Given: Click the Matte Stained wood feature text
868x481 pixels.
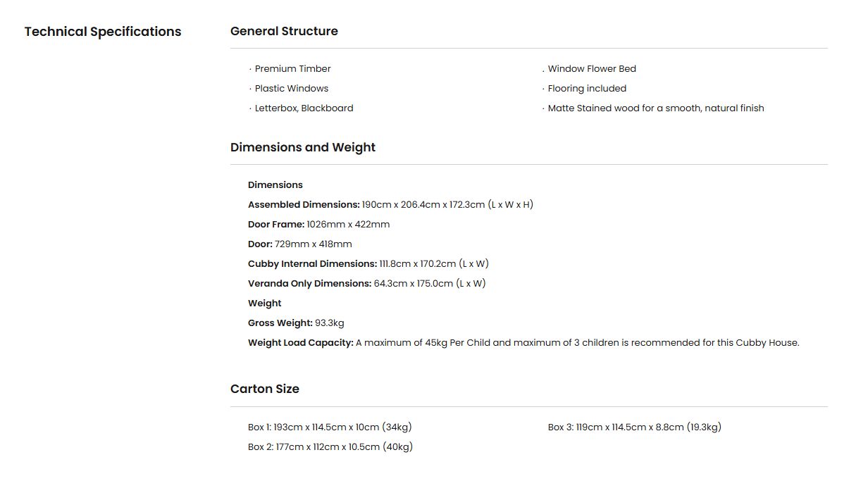Looking at the screenshot, I should coord(656,108).
